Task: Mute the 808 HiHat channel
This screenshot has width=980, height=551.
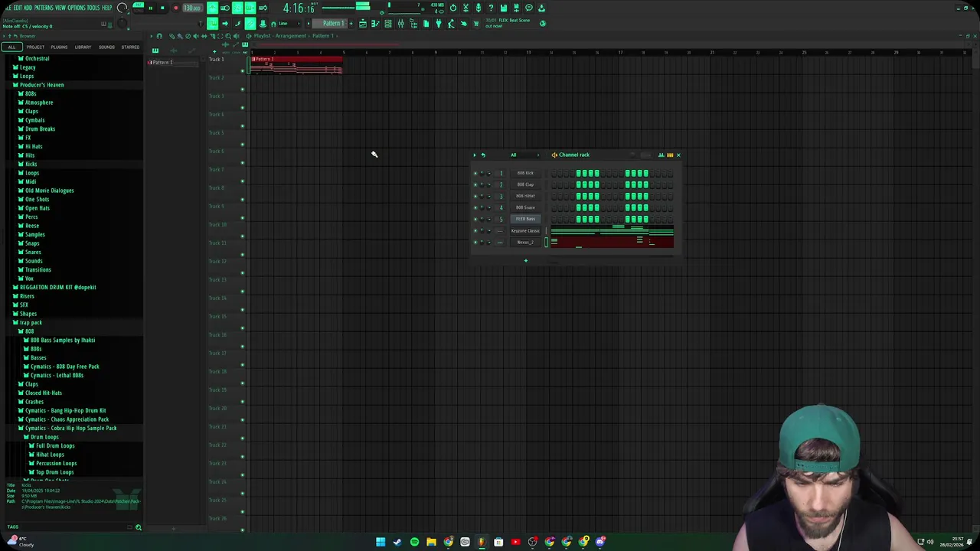Action: pos(475,196)
